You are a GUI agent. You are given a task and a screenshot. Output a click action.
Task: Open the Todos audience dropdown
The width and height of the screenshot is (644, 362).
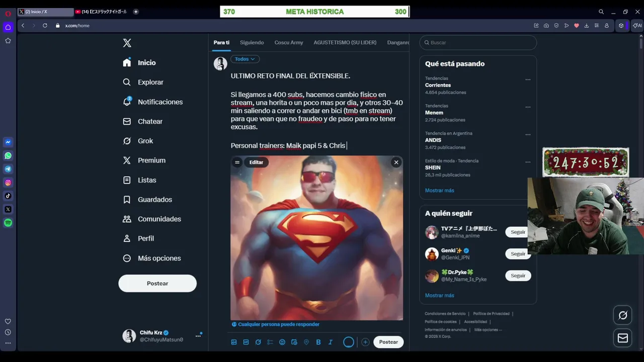click(245, 59)
